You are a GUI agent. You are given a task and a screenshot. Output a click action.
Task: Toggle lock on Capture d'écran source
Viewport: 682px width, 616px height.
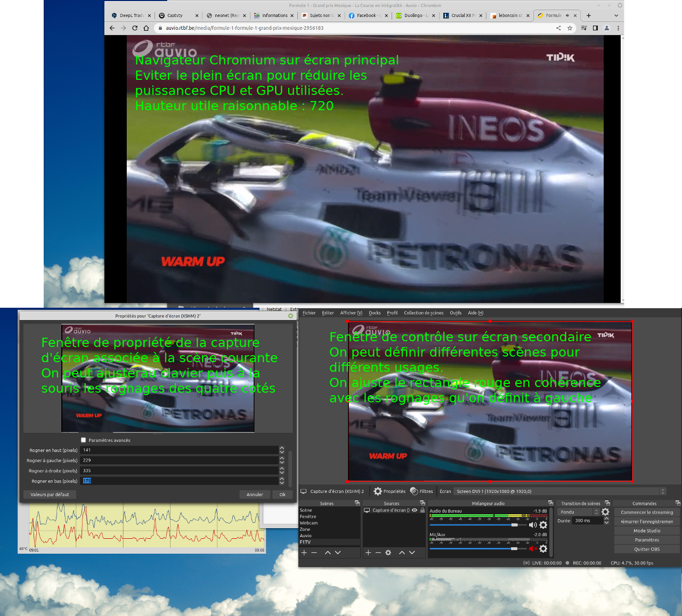pos(423,510)
